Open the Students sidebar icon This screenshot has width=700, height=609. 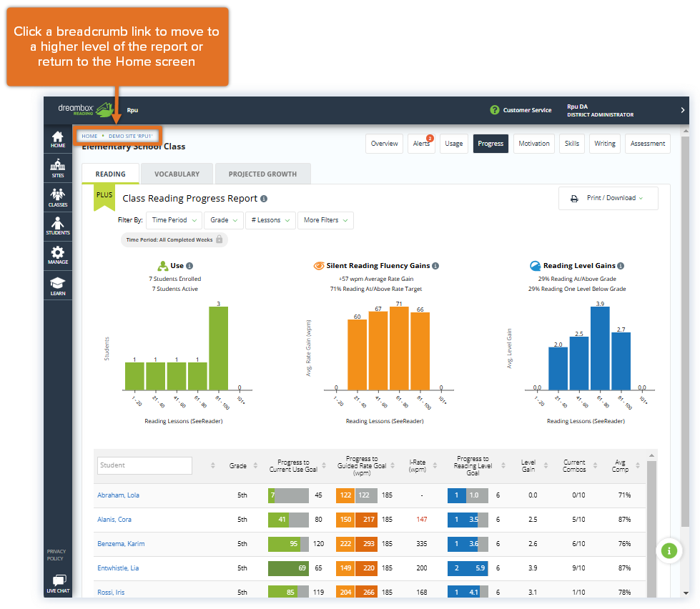click(58, 226)
